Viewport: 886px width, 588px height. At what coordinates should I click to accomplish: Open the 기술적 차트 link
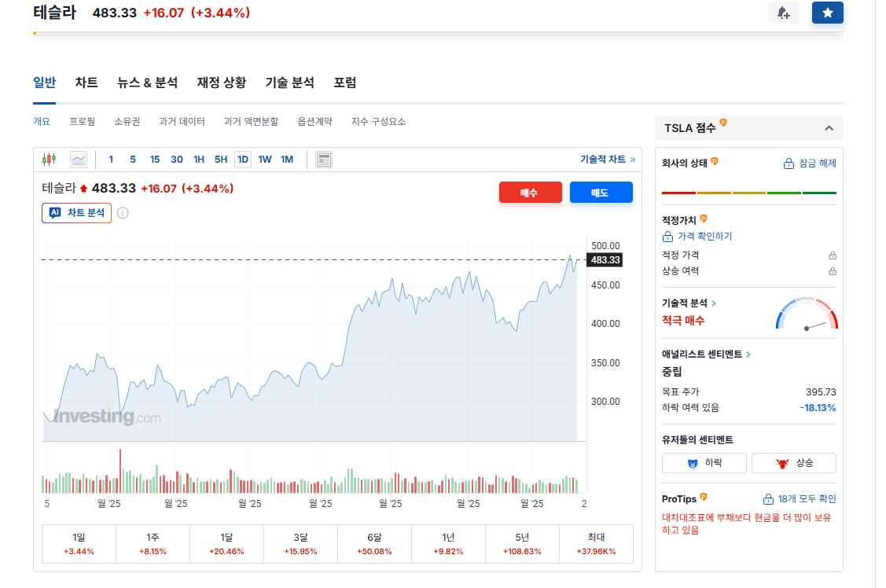[x=608, y=160]
